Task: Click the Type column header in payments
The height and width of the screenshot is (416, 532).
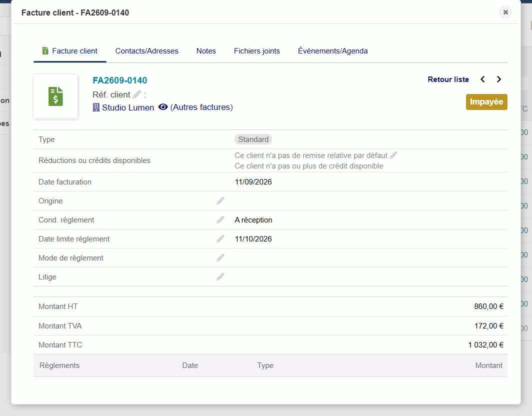Action: pos(265,365)
